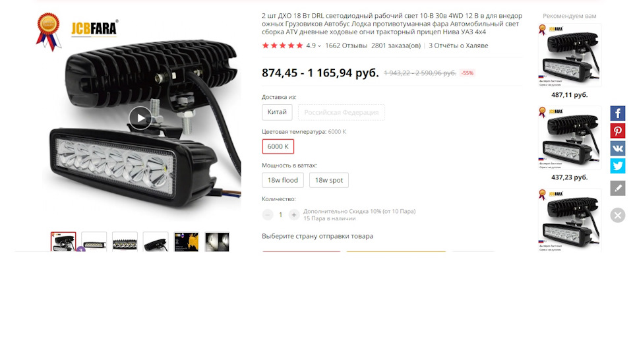Viewport: 633px width, 364px height.
Task: Expand the 4.9 rating dropdown arrow
Action: (x=319, y=46)
